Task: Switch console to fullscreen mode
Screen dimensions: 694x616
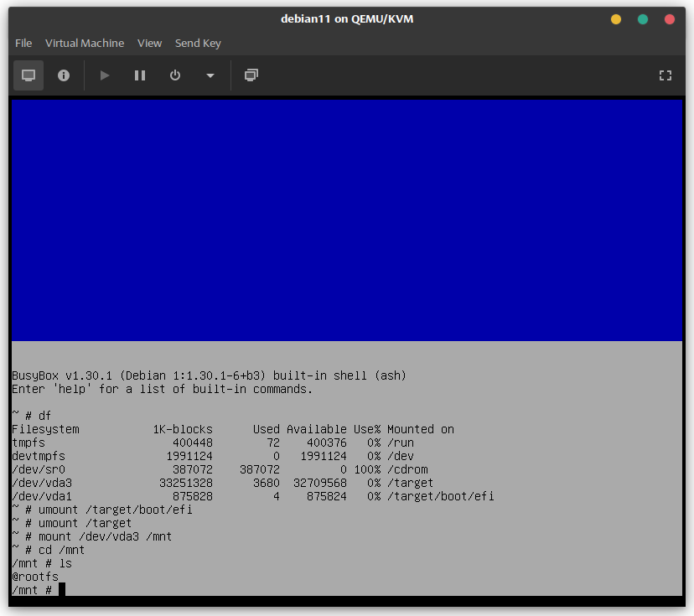Action: pos(666,75)
